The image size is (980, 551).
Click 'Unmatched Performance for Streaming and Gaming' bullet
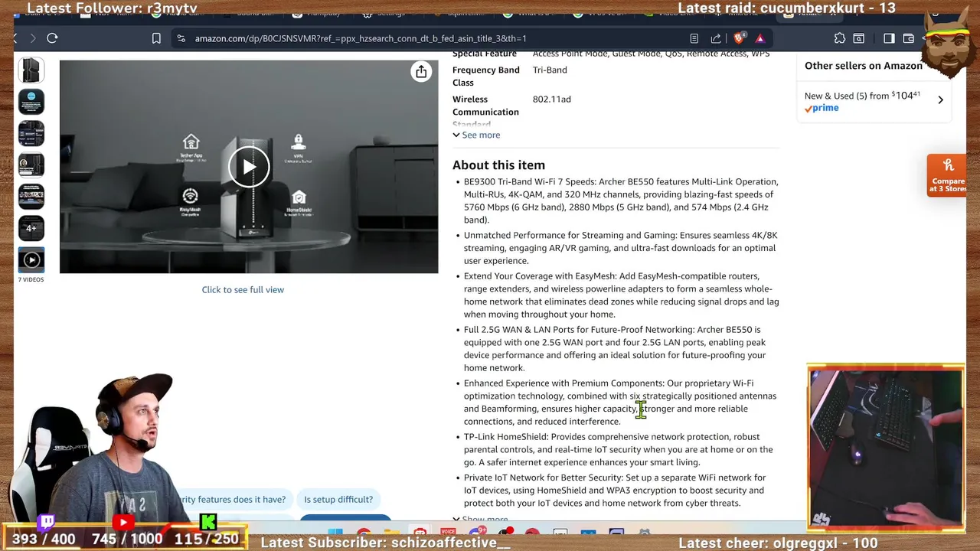[x=621, y=248]
